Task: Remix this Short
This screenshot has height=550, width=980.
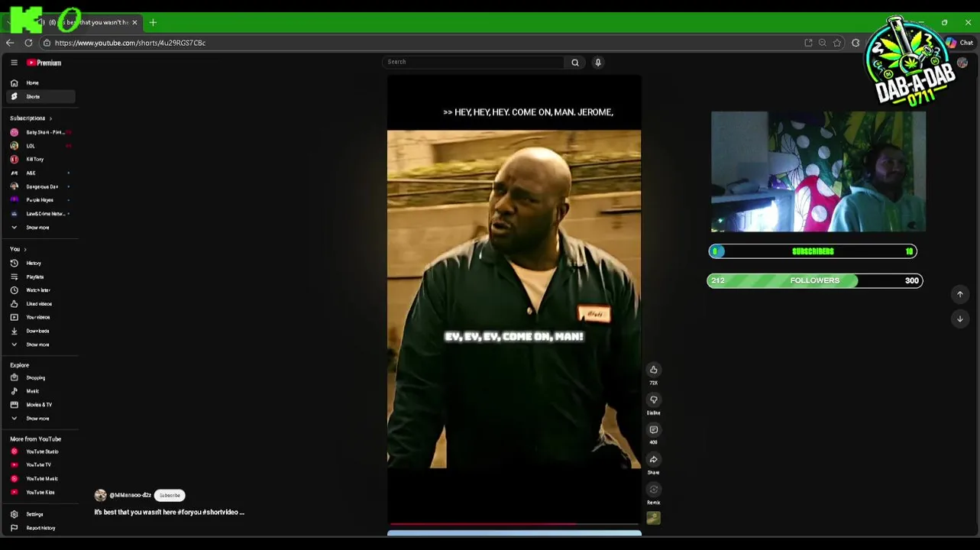Action: [653, 490]
